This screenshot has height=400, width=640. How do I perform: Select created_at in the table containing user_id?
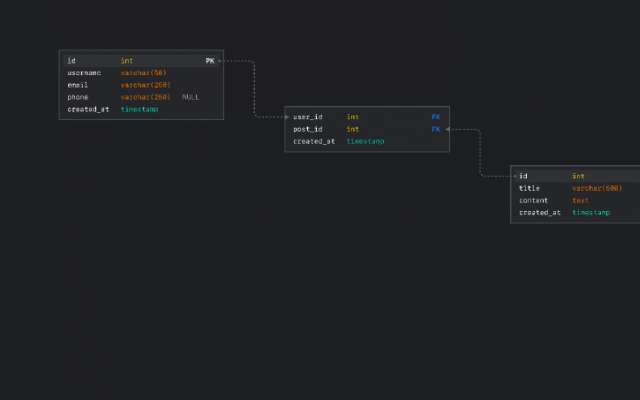click(314, 141)
